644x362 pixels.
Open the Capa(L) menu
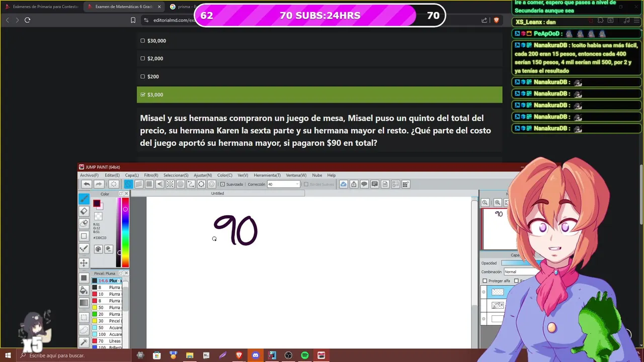coord(132,175)
